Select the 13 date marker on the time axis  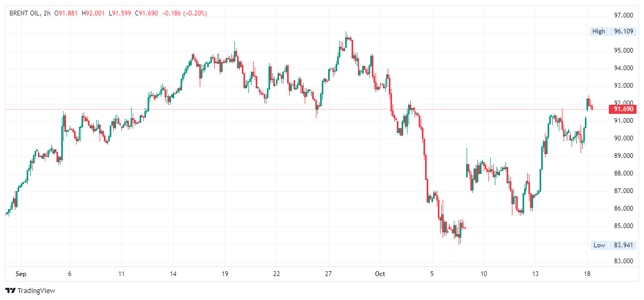pos(535,274)
